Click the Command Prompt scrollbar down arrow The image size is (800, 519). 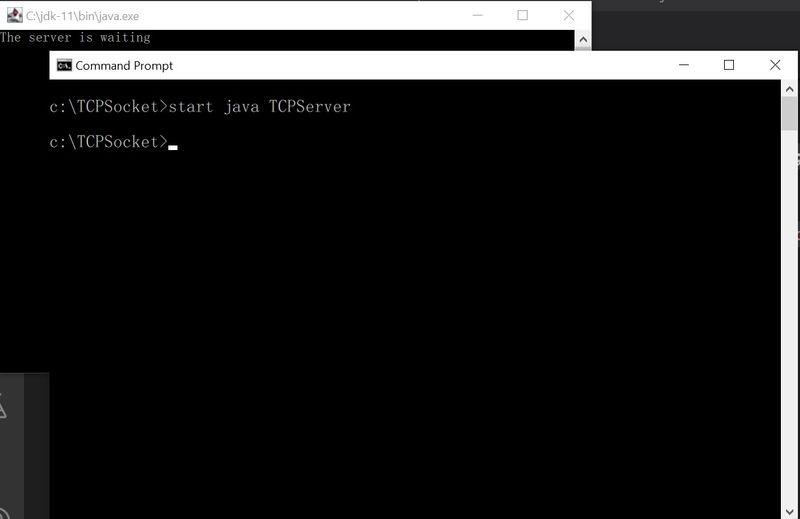790,510
